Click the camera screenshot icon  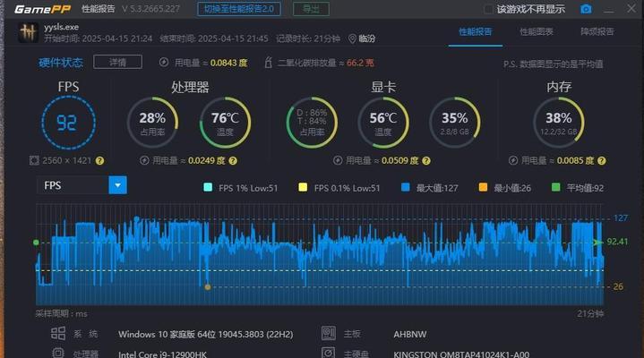(586, 9)
